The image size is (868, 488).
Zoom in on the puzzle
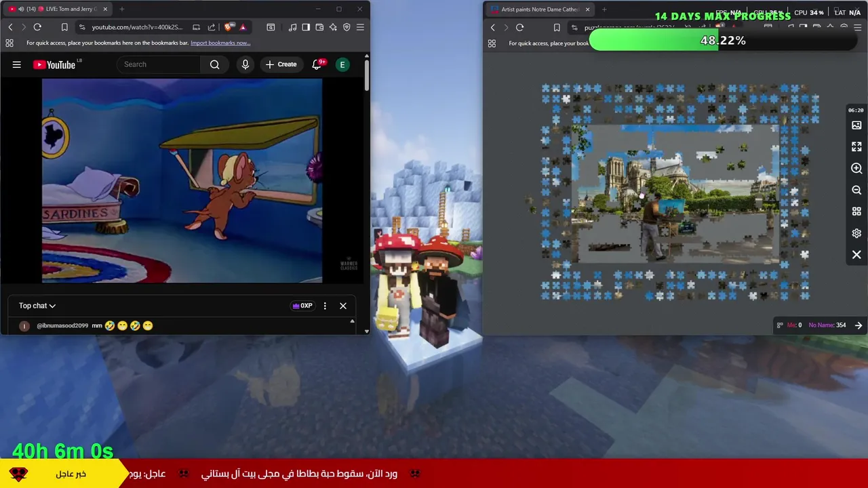tap(856, 168)
